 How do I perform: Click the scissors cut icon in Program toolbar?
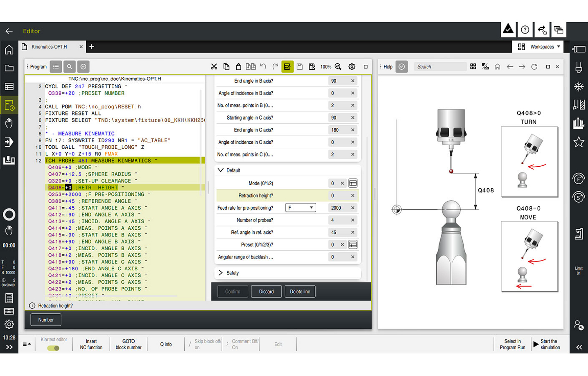tap(214, 67)
